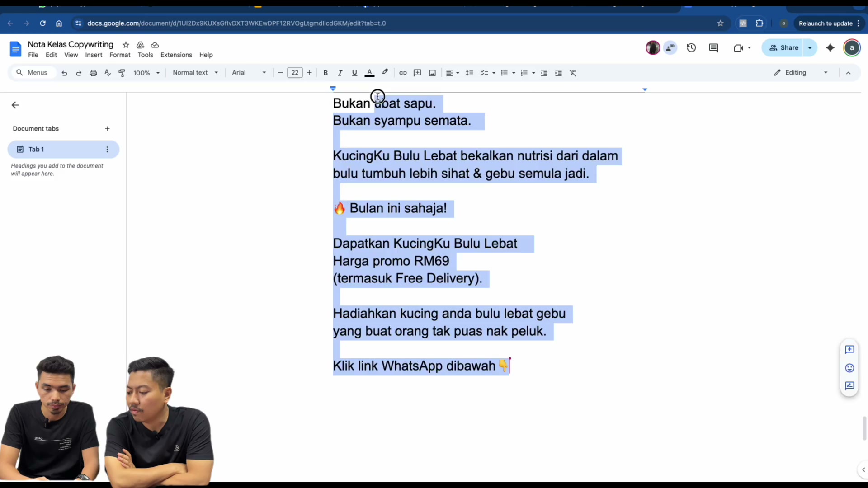Open the Extensions menu

176,55
